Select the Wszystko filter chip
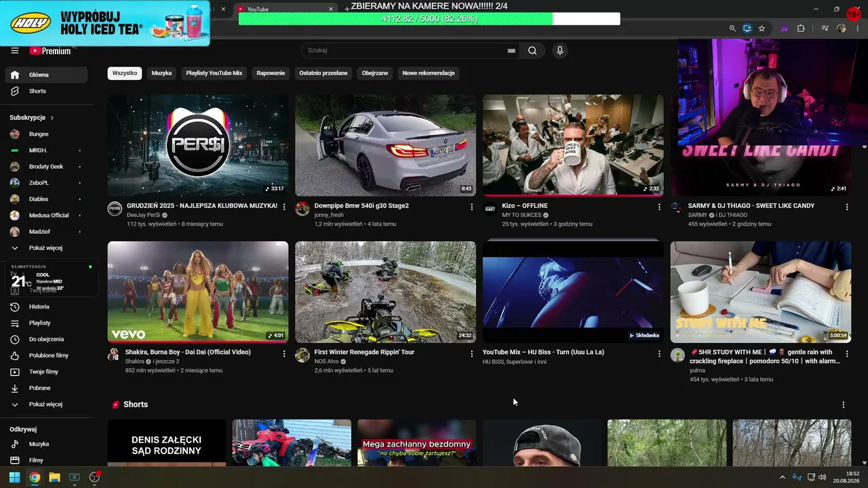Image resolution: width=868 pixels, height=488 pixels. click(x=125, y=73)
